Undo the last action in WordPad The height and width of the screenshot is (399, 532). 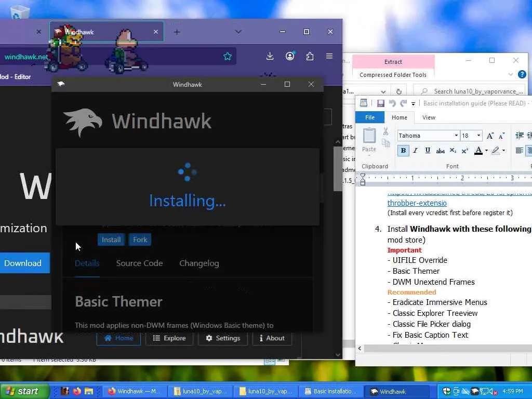point(392,103)
